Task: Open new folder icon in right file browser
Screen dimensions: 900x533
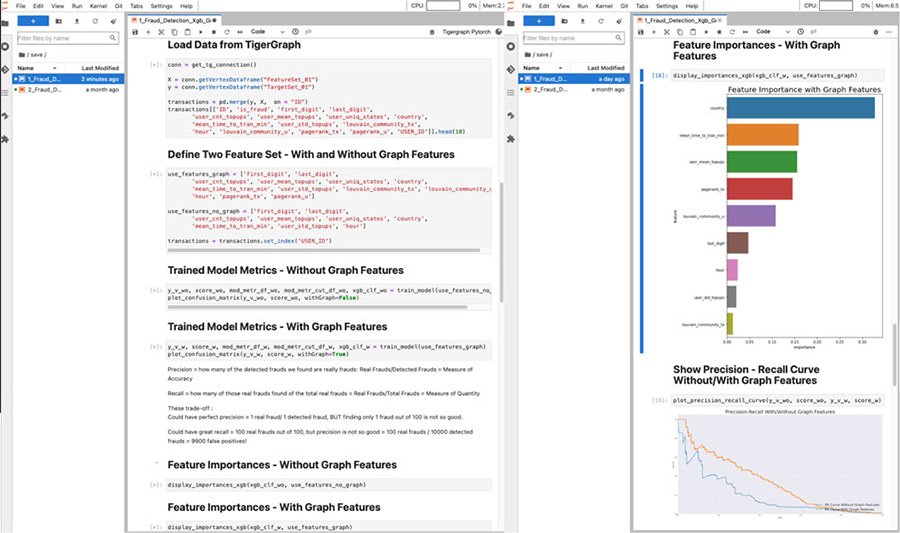Action: [x=564, y=20]
